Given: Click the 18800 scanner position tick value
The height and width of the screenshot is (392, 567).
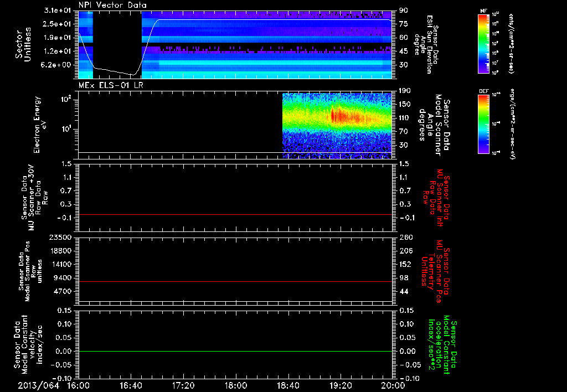Looking at the screenshot, I should coord(61,251).
